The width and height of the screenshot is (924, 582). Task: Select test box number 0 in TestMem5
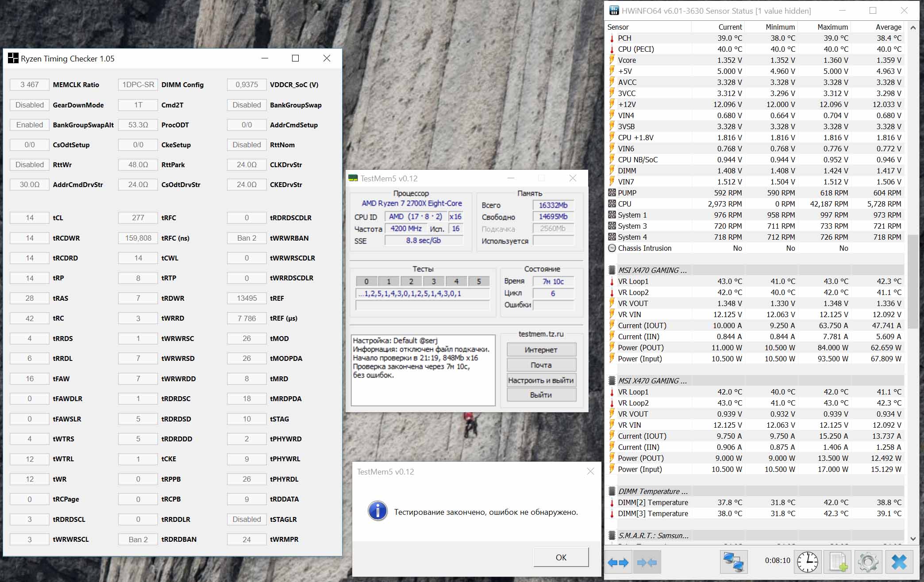[x=366, y=281]
